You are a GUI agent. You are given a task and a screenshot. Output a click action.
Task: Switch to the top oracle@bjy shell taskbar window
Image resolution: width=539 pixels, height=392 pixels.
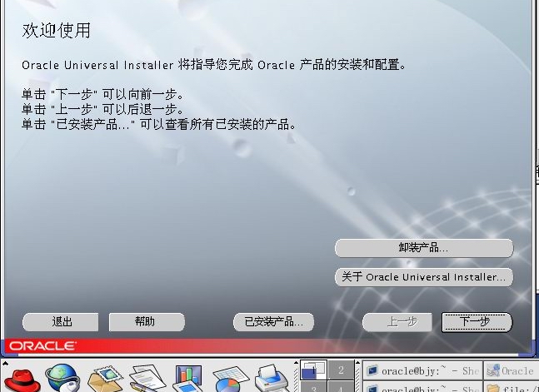click(422, 370)
